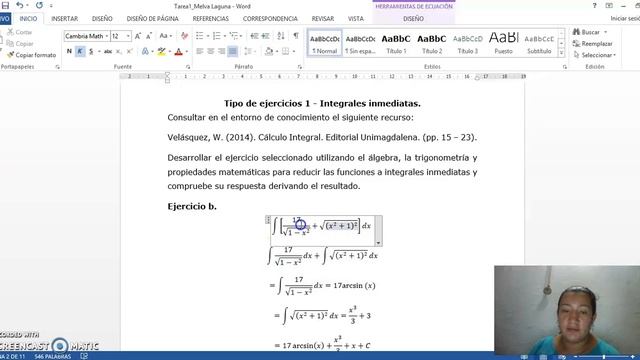640x360 pixels.
Task: Expand Portapapeles dialog launcher
Action: (58, 67)
